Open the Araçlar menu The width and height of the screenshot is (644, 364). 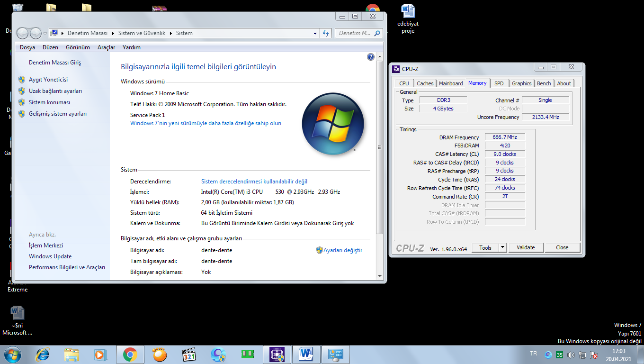[x=107, y=47]
